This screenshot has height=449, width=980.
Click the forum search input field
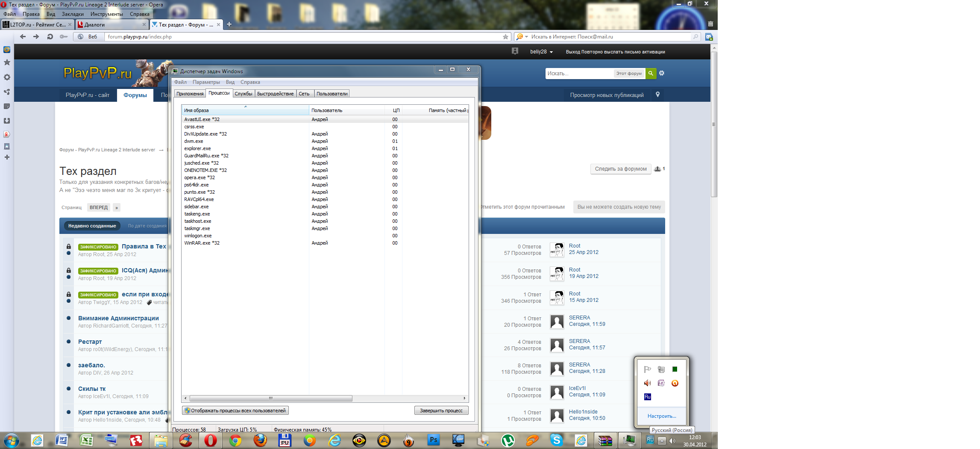point(579,74)
